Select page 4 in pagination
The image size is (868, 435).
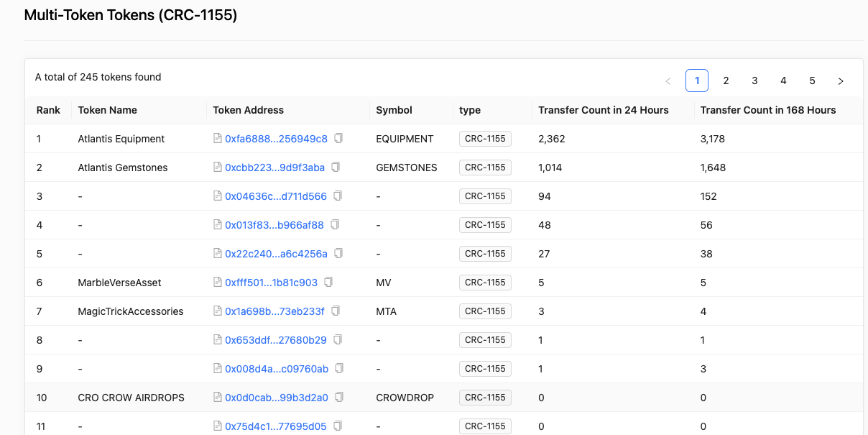pos(783,81)
